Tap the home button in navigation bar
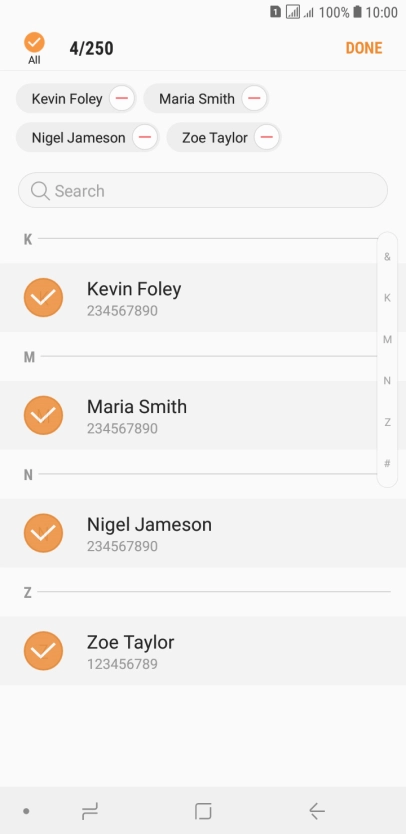The image size is (406, 834). pyautogui.click(x=203, y=811)
